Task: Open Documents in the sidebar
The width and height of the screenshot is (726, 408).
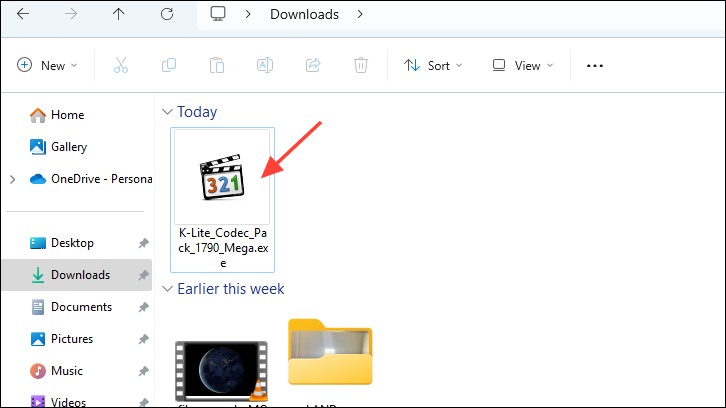Action: point(81,307)
